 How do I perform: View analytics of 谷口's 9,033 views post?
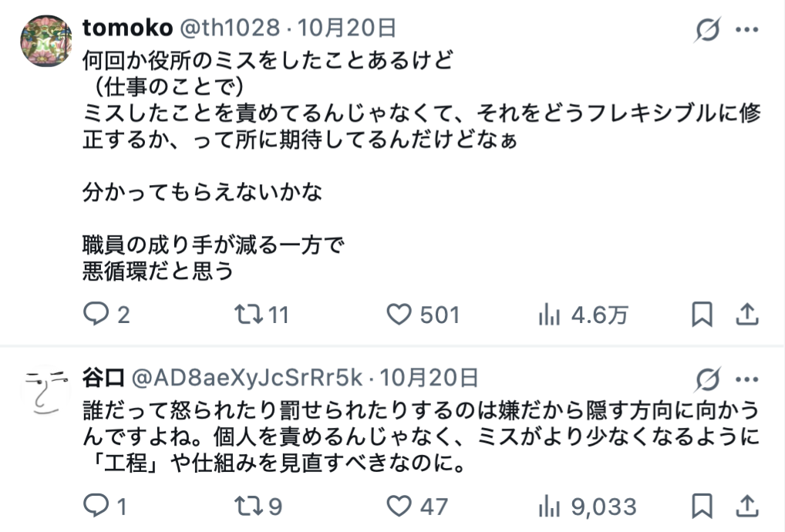pyautogui.click(x=548, y=507)
